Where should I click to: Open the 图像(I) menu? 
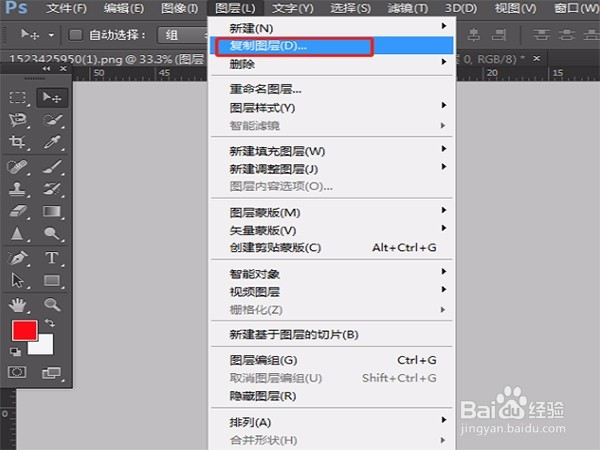(179, 8)
